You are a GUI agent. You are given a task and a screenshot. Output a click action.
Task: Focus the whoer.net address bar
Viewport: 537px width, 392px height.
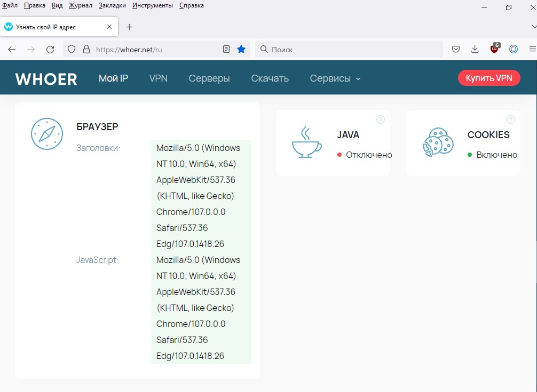(x=156, y=50)
